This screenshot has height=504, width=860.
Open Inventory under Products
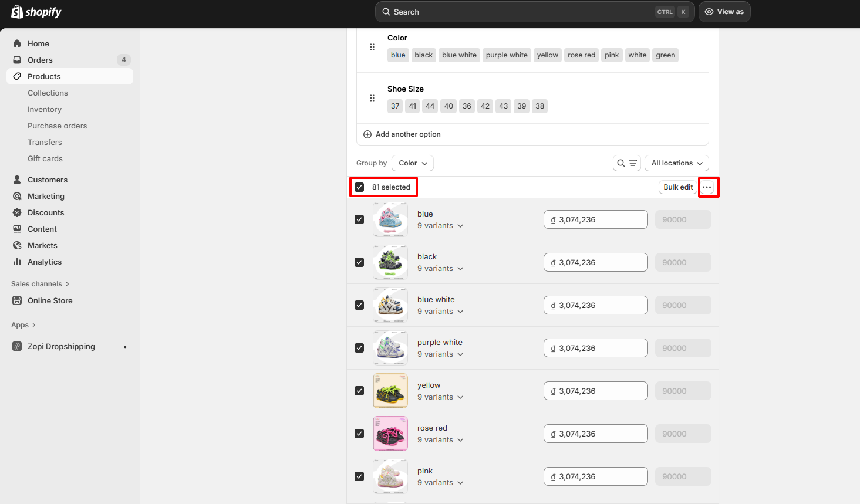pos(45,109)
